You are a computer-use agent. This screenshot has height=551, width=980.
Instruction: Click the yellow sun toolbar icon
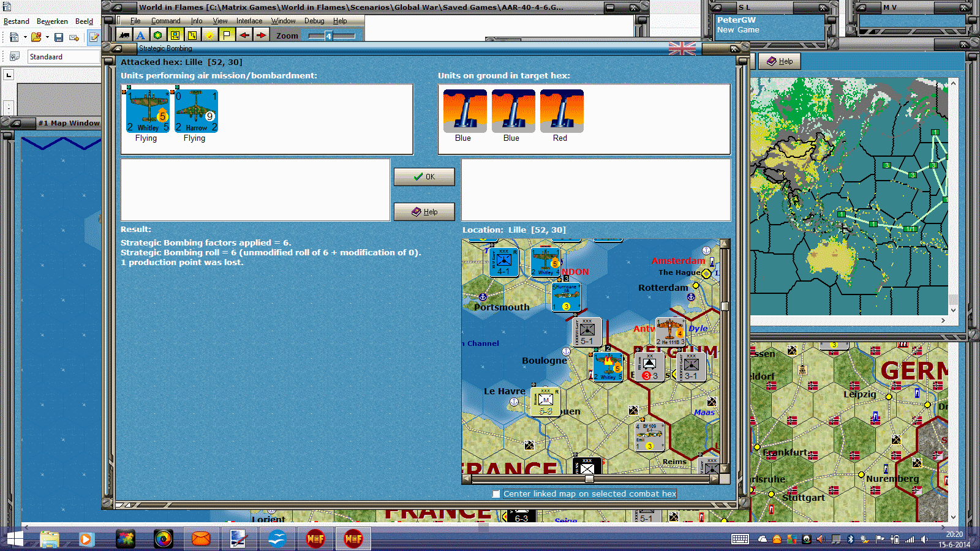pos(209,36)
